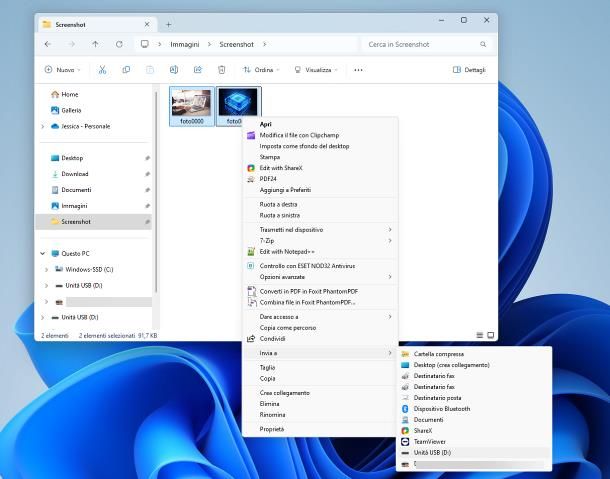Expand the 7-Zip submenu arrow

(x=390, y=240)
